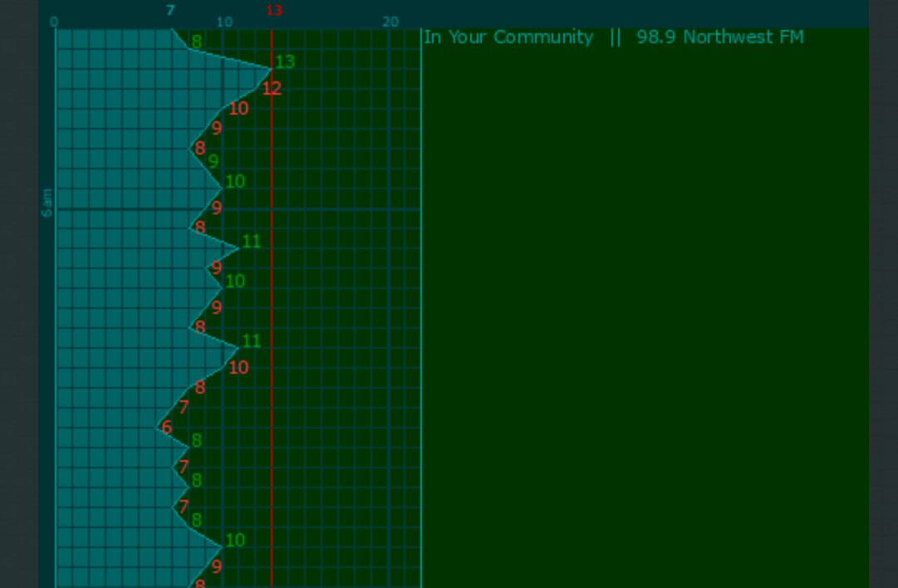This screenshot has height=588, width=898.
Task: Select the red 12 data label
Action: 272,88
